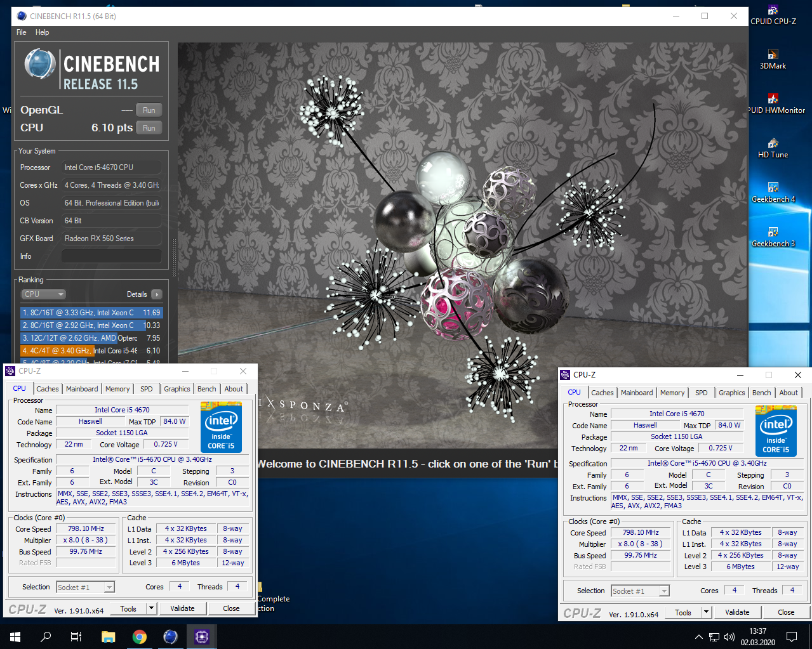Switch to Graphics tab in right CPU-Z
812x649 pixels.
(x=731, y=393)
